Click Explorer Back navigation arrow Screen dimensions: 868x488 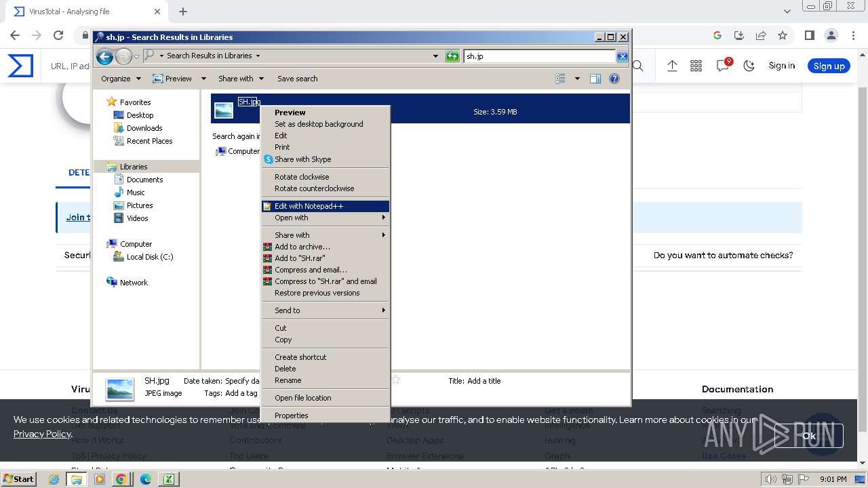pyautogui.click(x=104, y=56)
